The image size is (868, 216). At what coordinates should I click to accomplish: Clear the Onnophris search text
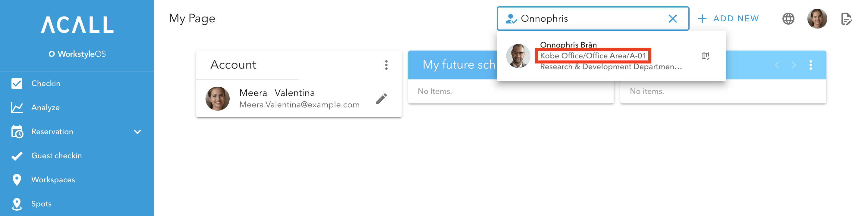point(672,19)
